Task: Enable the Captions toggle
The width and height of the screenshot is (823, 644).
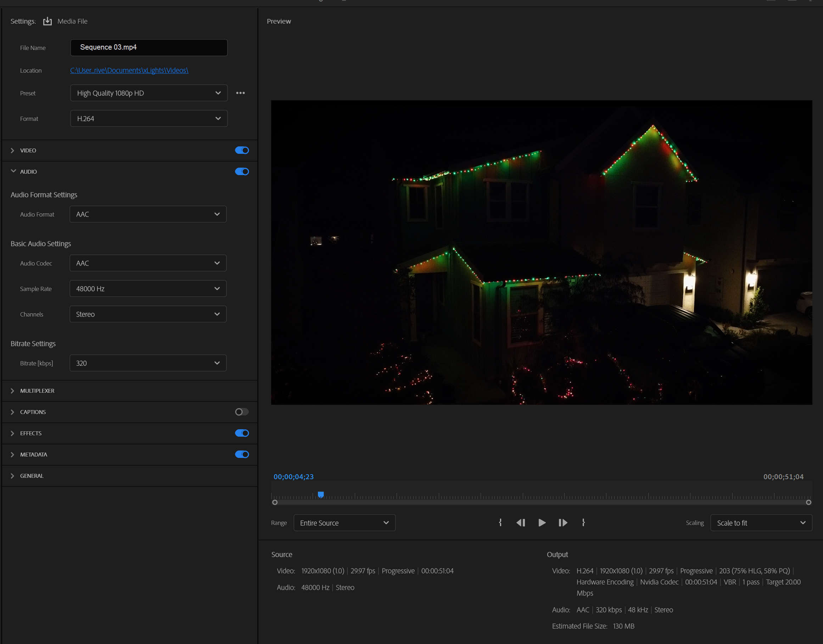Action: pyautogui.click(x=242, y=412)
